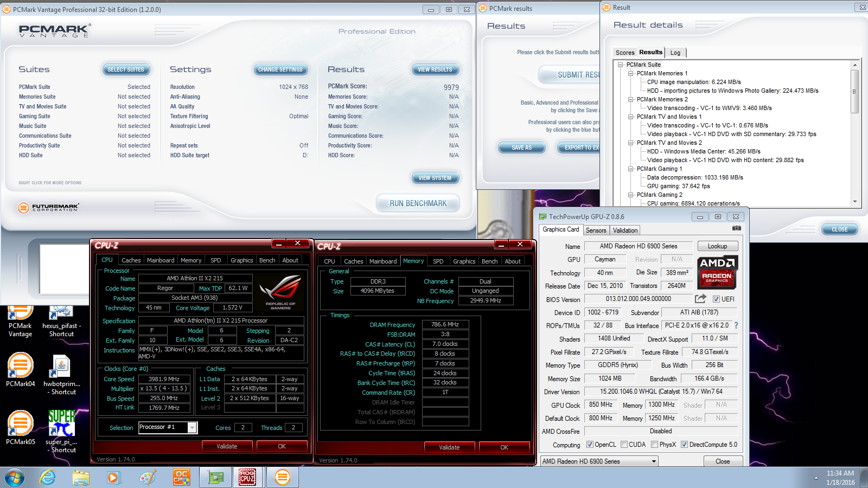Collapse the PCMark Suite root tree node

(x=621, y=65)
